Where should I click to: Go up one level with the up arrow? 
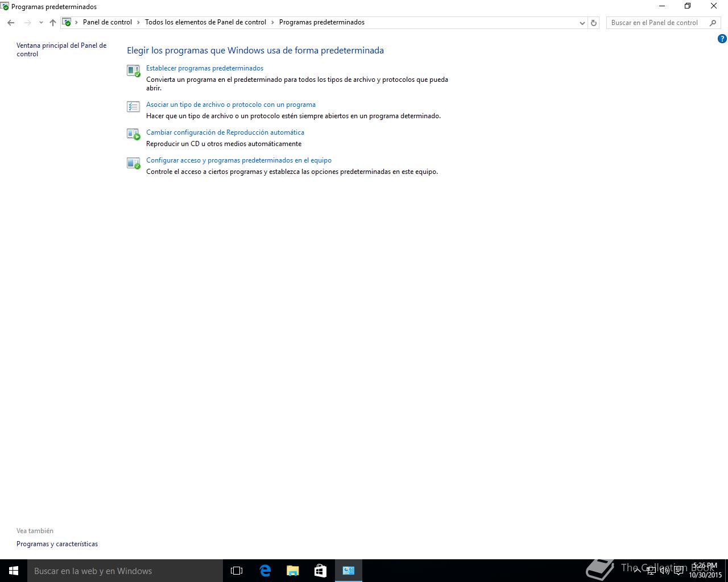(x=53, y=23)
